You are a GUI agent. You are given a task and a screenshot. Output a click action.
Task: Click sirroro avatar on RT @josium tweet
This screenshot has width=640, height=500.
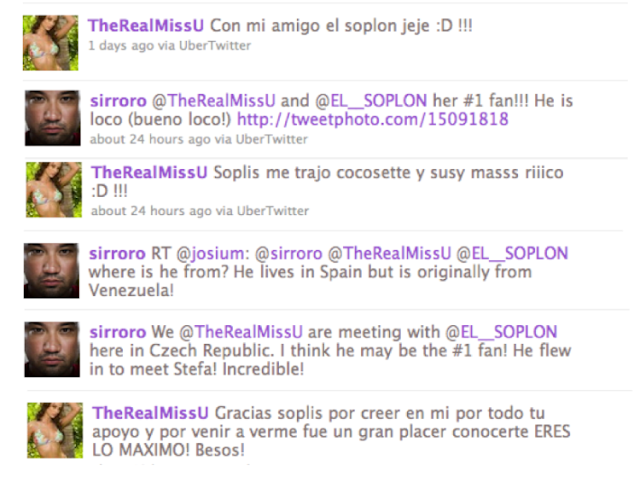pyautogui.click(x=51, y=271)
